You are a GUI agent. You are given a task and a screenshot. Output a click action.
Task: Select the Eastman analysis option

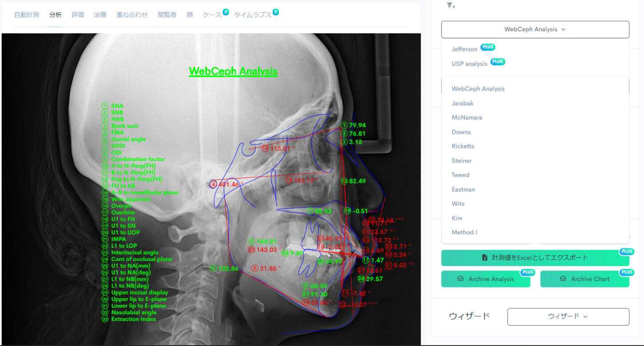[x=463, y=189]
